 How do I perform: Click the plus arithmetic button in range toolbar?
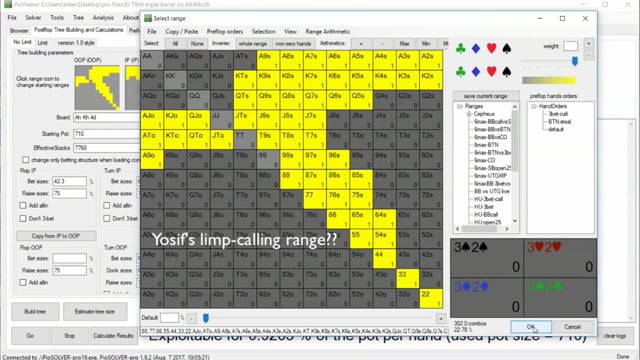pos(361,44)
